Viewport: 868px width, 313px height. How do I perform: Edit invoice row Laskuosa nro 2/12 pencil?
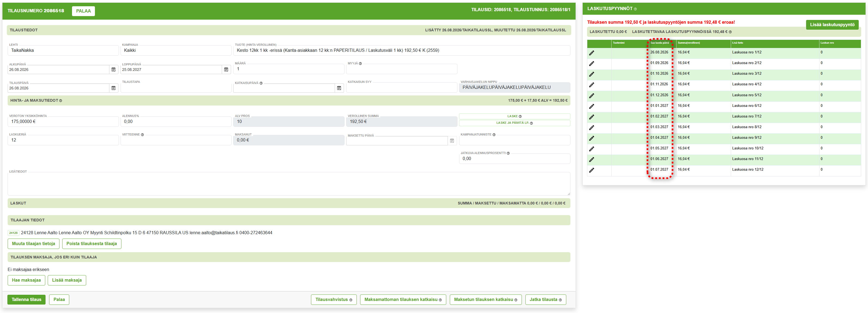pos(591,63)
